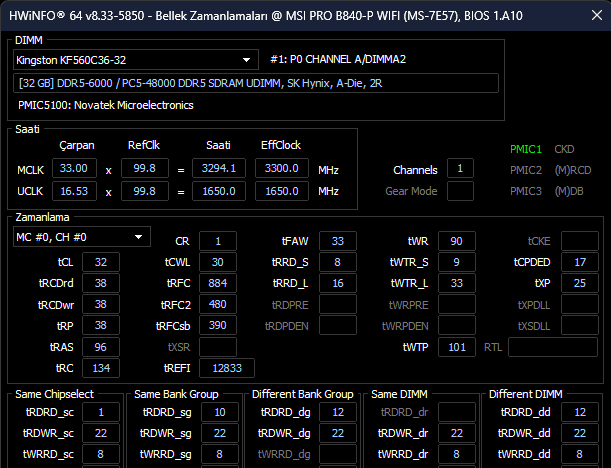Click the tRRD_L value 16
Screen dimensions: 611x468
(x=337, y=283)
